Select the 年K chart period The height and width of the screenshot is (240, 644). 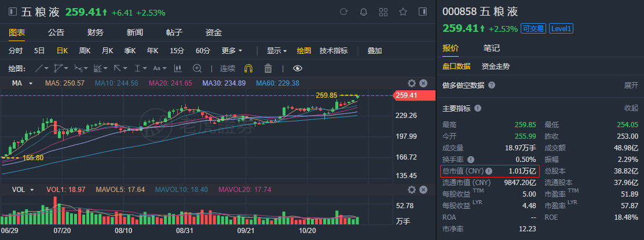coord(152,51)
